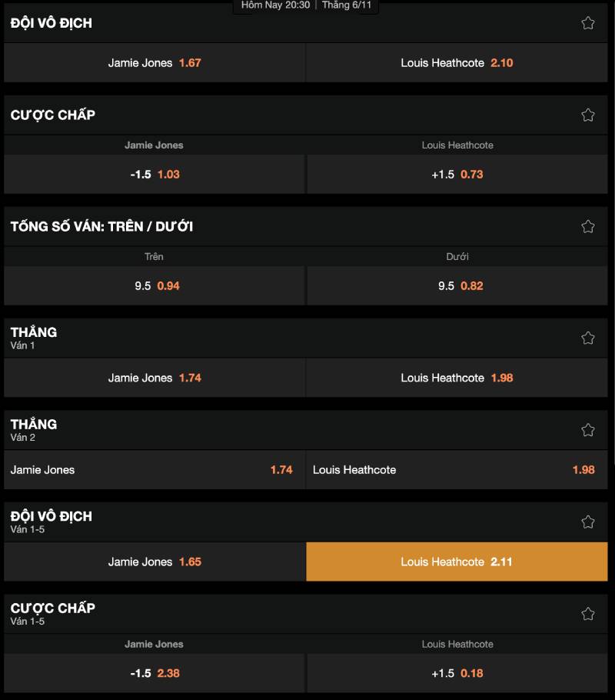
Task: Choose Jamie Jones in Thắng Ván 2
Action: [x=155, y=470]
